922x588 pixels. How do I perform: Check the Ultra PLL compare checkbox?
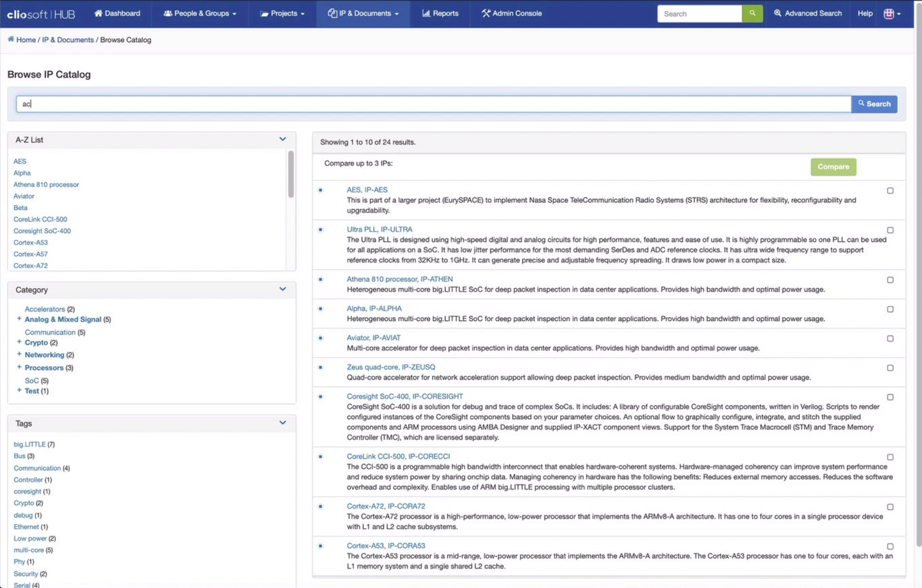click(890, 230)
